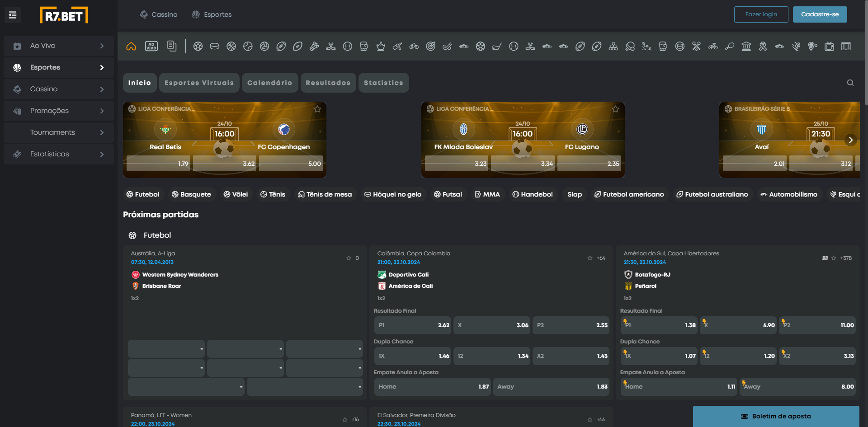868x427 pixels.
Task: Open Esportes in the top navigation
Action: tap(212, 14)
